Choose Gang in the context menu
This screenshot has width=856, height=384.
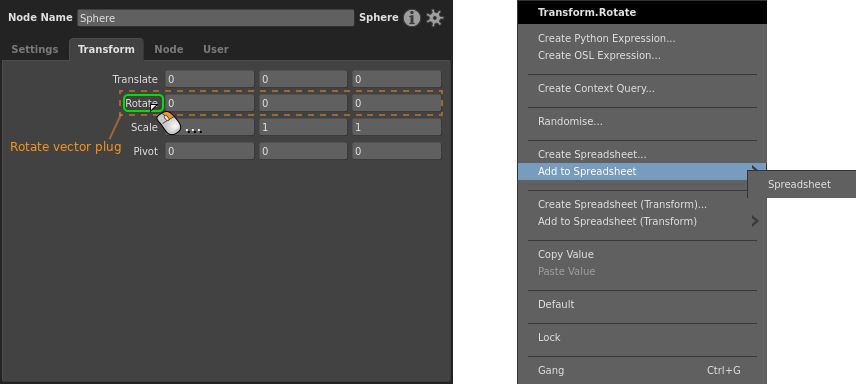(x=642, y=370)
